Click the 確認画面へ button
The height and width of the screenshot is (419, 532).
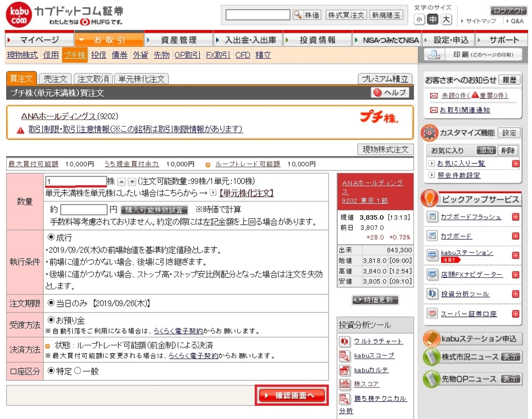[x=292, y=395]
